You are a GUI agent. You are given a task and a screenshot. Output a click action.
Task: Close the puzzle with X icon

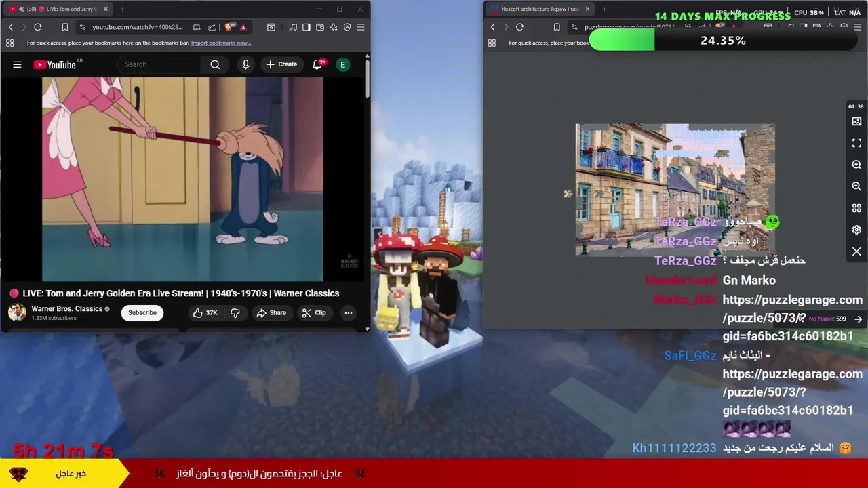point(856,251)
